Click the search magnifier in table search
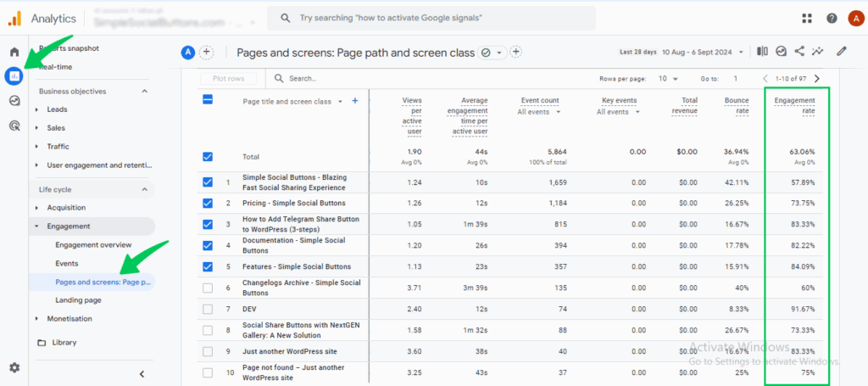The height and width of the screenshot is (386, 868). point(279,79)
